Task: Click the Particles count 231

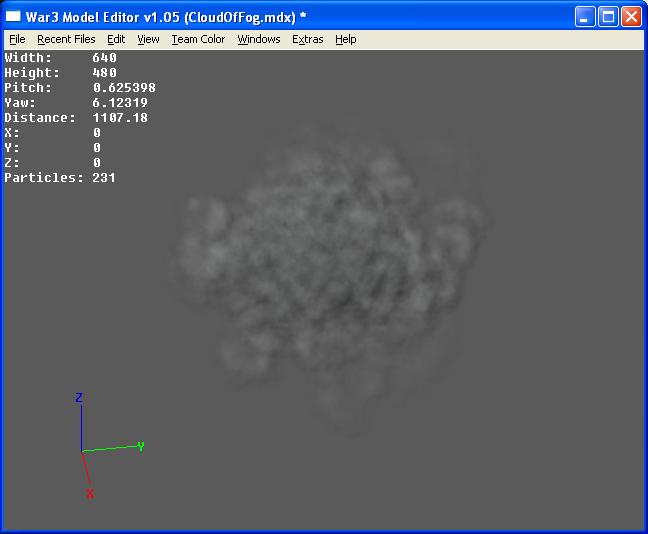Action: tap(104, 178)
